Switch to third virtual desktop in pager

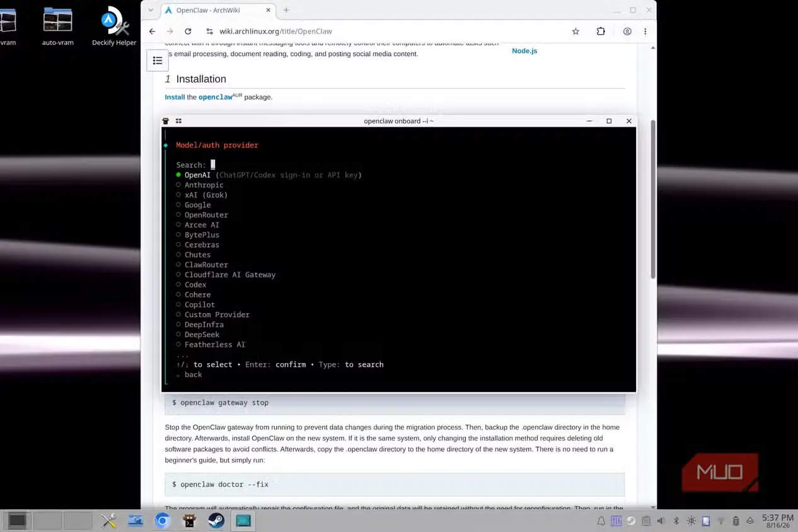78,521
